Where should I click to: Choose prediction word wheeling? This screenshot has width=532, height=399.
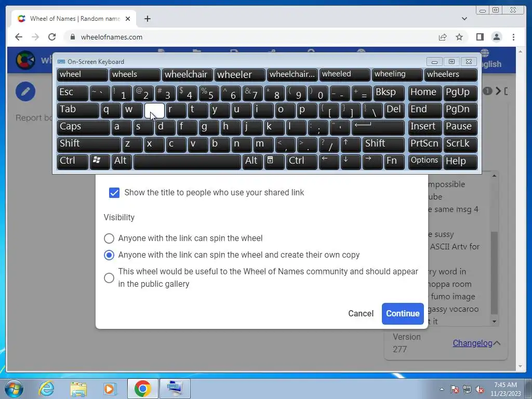397,75
